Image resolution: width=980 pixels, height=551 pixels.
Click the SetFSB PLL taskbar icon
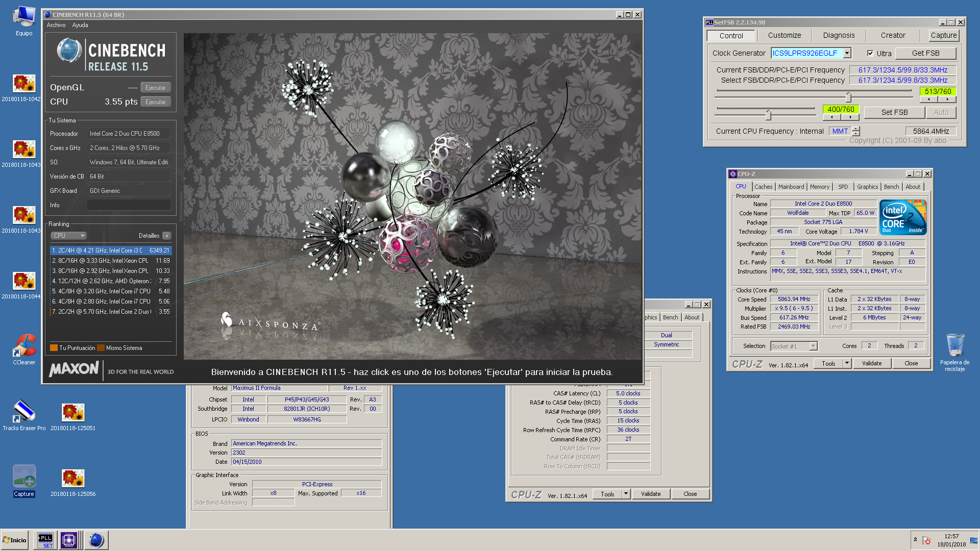45,540
